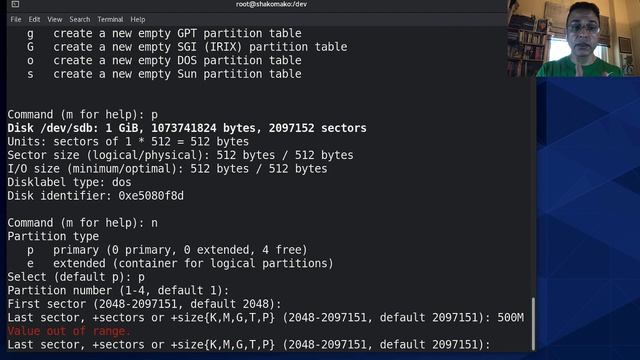Click the terminal vertical scrollbar thumb

pyautogui.click(x=533, y=324)
